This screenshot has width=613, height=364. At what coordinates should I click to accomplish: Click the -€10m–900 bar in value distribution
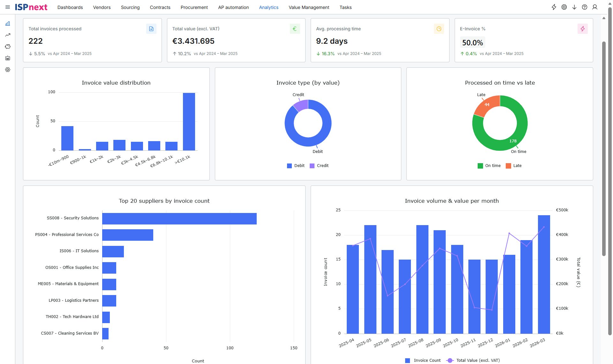(67, 138)
